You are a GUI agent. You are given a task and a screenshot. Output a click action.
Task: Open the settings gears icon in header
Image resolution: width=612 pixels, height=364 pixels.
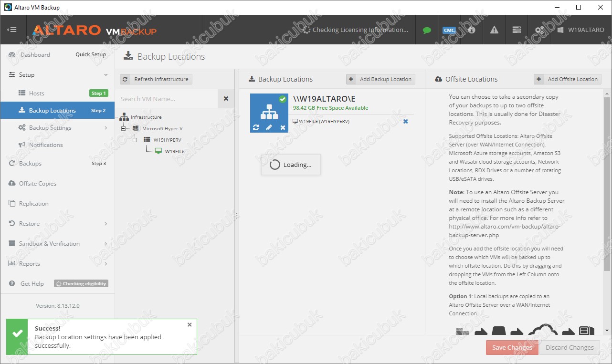[x=539, y=30]
